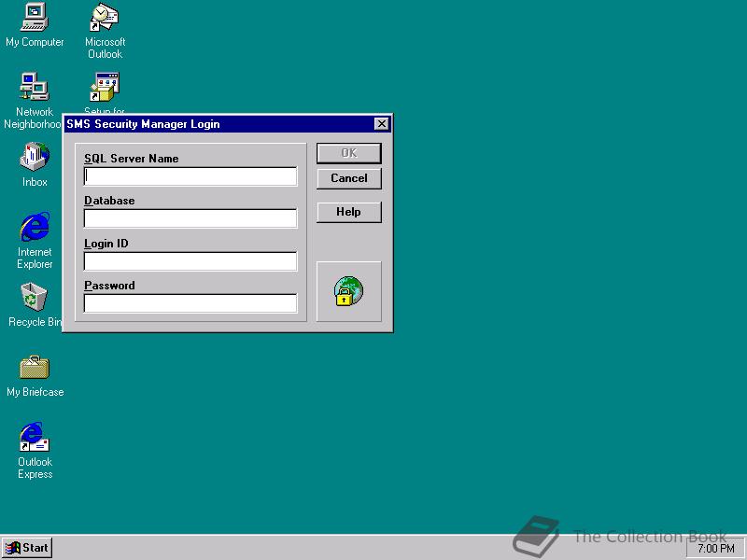
Task: Click the Login ID label text
Action: [x=106, y=244]
